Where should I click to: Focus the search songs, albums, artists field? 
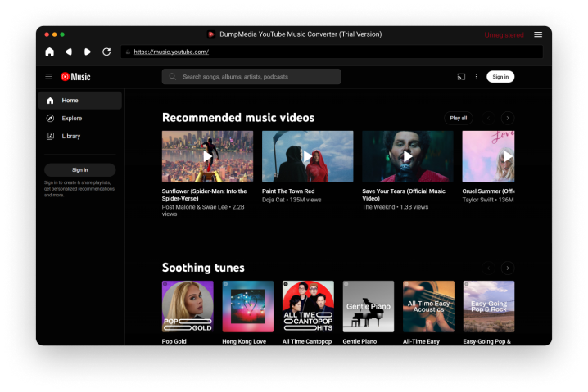pos(251,77)
